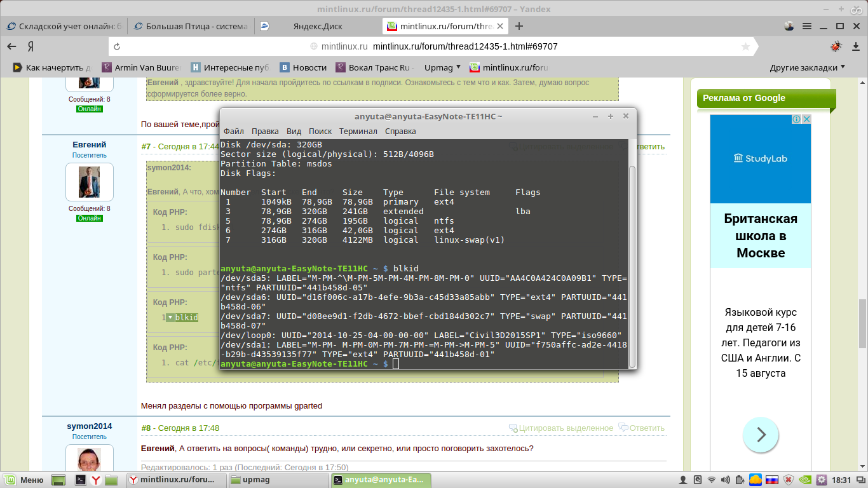868x488 pixels.
Task: Bookmark page using the star icon
Action: (745, 46)
